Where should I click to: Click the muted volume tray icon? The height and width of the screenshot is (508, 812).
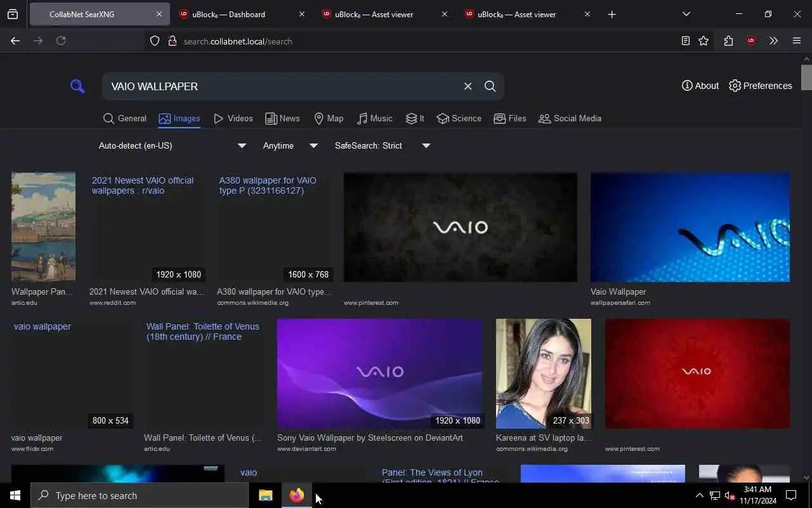(x=730, y=495)
